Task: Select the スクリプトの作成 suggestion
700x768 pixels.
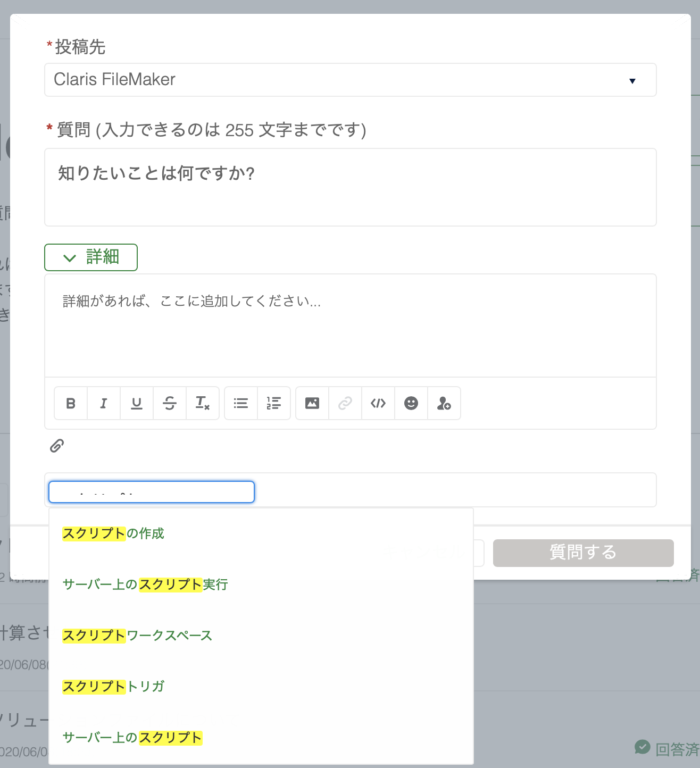Action: pyautogui.click(x=113, y=533)
